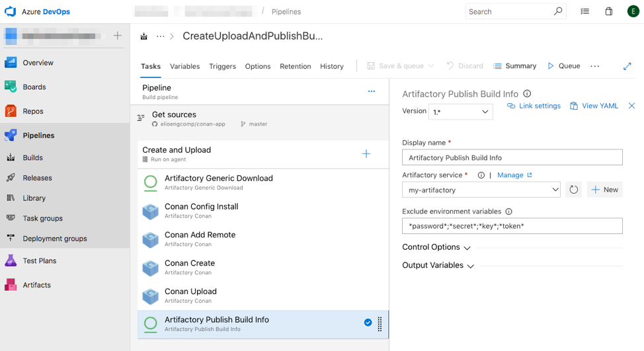Click the work items list icon
Image resolution: width=644 pixels, height=351 pixels.
click(584, 11)
